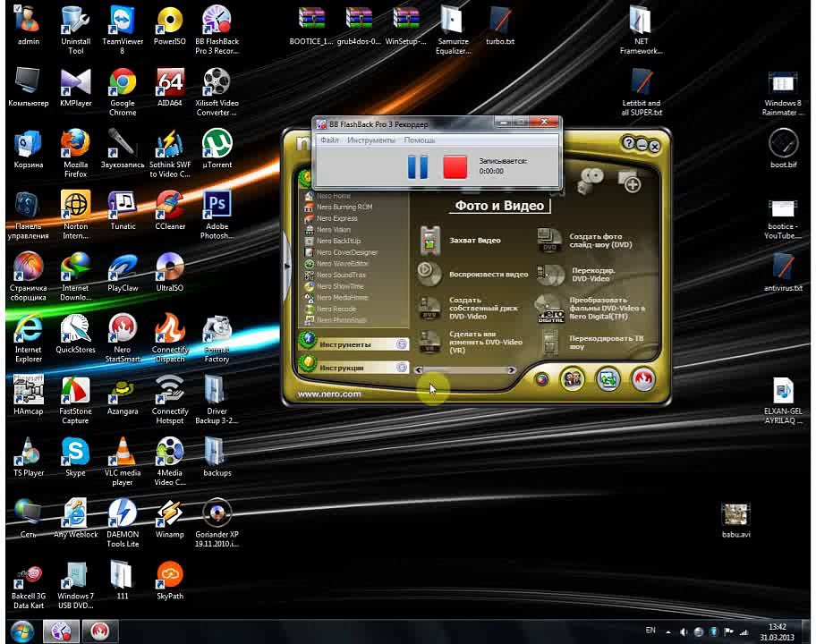Collapse the Nero side panel with the left-edge arrow

click(x=286, y=267)
